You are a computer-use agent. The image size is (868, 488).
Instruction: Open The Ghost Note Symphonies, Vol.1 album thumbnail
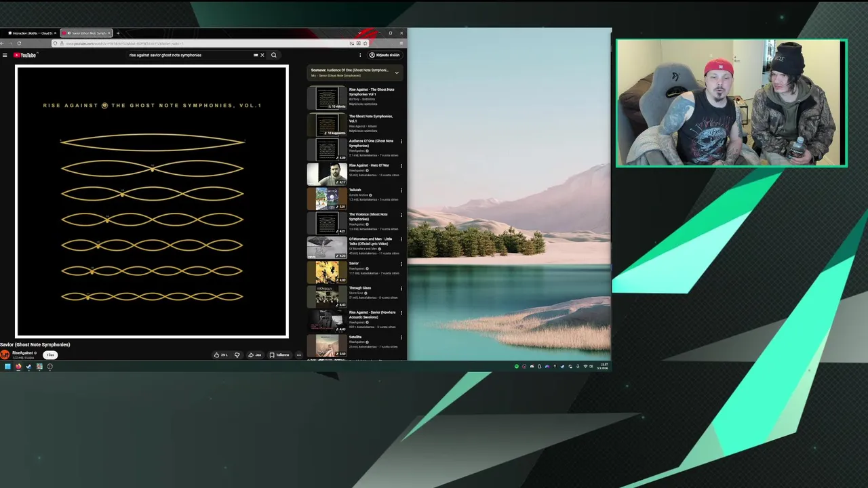click(x=328, y=125)
